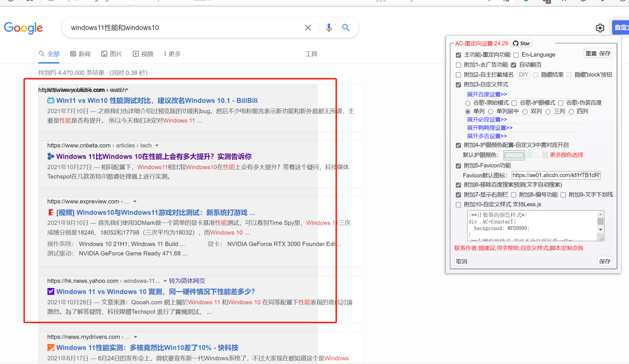Toggle 附加7-显示右侧栏 checkbox
The width and height of the screenshot is (629, 364).
point(458,195)
